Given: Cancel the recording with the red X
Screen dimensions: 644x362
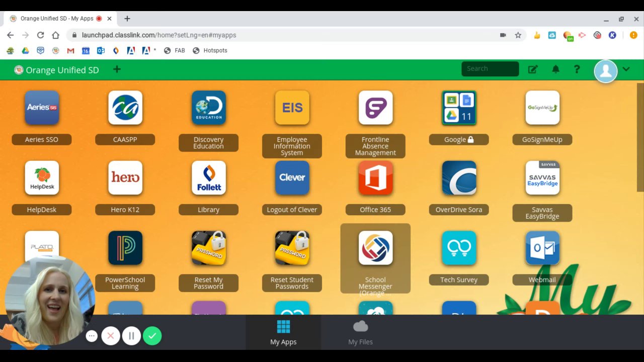Looking at the screenshot, I should pyautogui.click(x=111, y=336).
